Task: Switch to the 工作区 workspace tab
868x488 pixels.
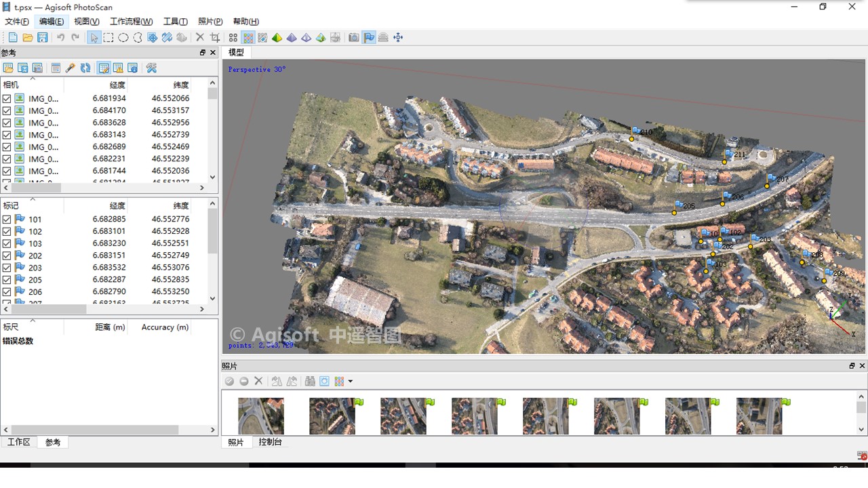Action: pyautogui.click(x=18, y=442)
